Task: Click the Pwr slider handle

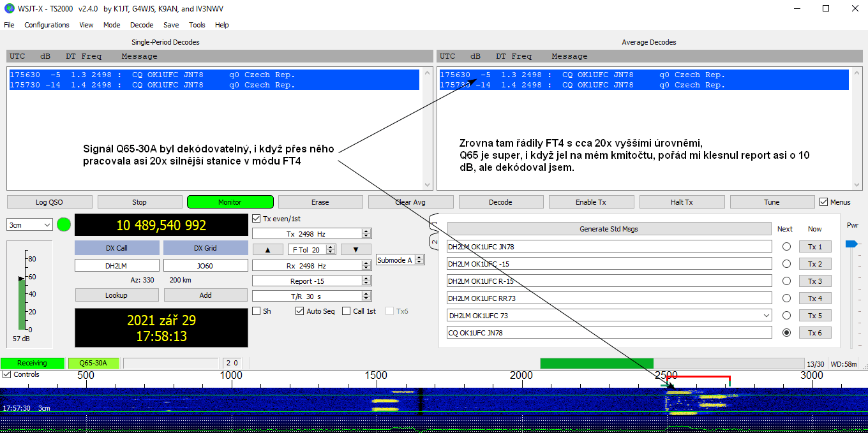Action: 851,244
